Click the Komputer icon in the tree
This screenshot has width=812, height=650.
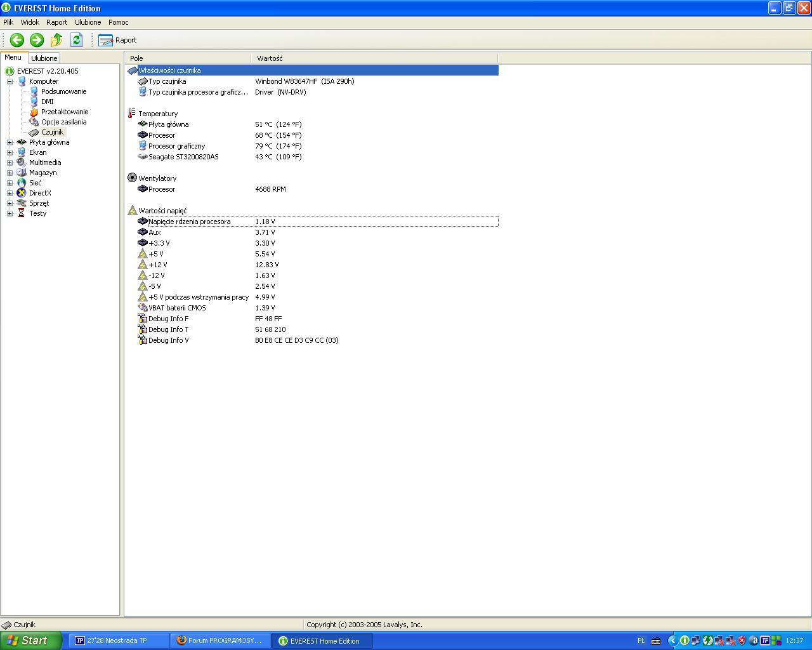pyautogui.click(x=22, y=81)
